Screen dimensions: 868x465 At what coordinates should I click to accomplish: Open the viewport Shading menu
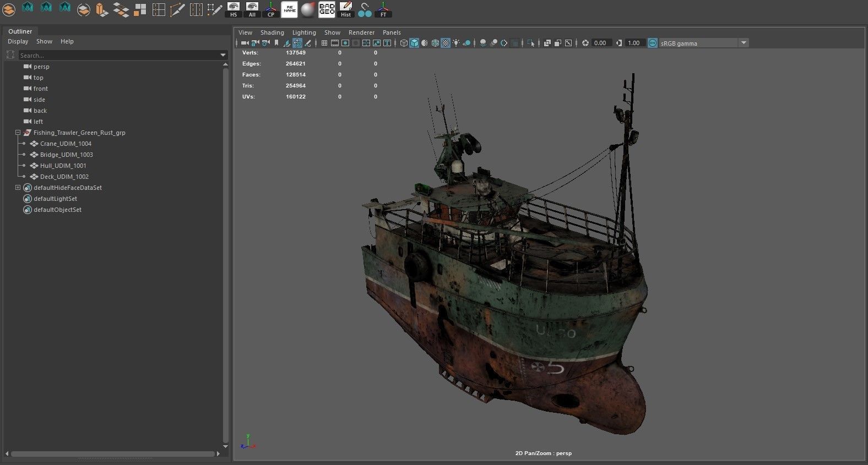pos(272,32)
